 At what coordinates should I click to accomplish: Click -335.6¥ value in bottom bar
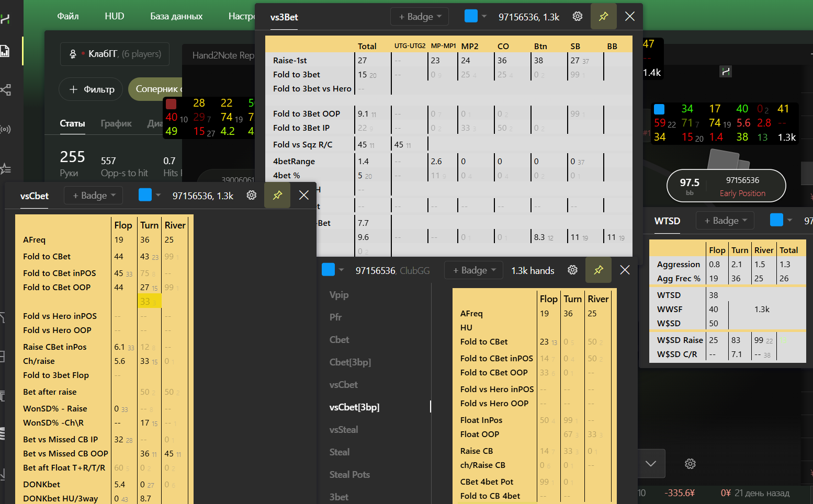[x=680, y=493]
